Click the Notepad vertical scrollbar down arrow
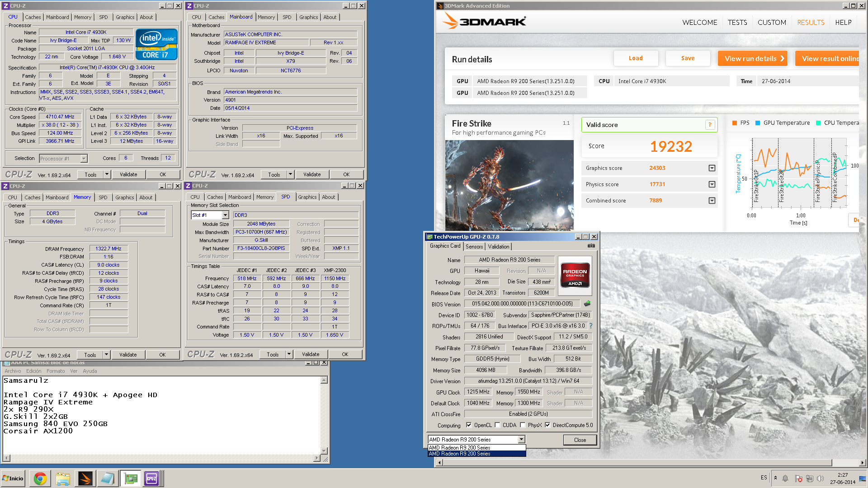 click(x=324, y=450)
